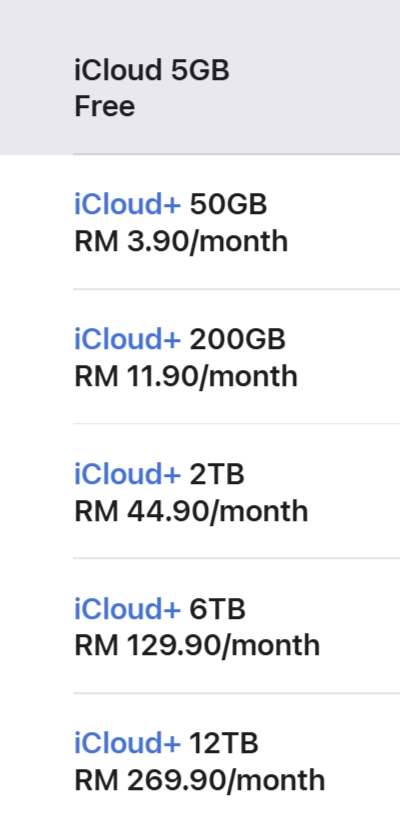Click blue iCloud+ text beside 6TB
This screenshot has width=400, height=840.
point(127,609)
